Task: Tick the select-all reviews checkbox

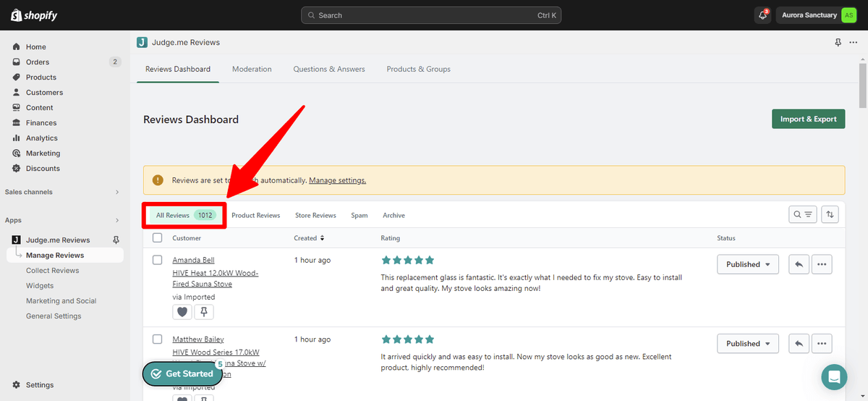Action: click(x=158, y=237)
